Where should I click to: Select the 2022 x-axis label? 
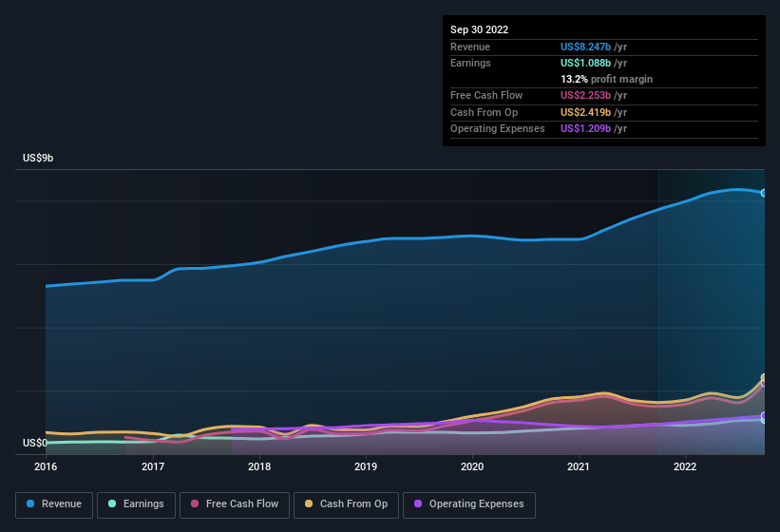[x=685, y=466]
